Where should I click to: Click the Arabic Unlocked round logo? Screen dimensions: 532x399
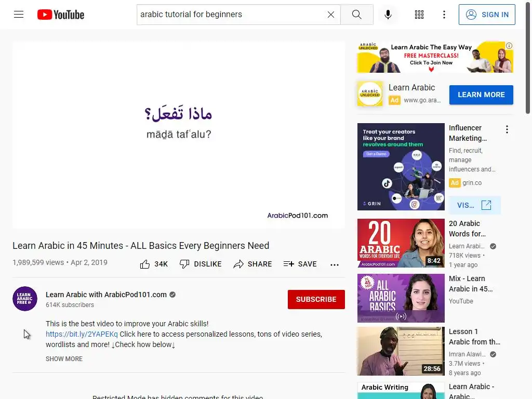370,94
